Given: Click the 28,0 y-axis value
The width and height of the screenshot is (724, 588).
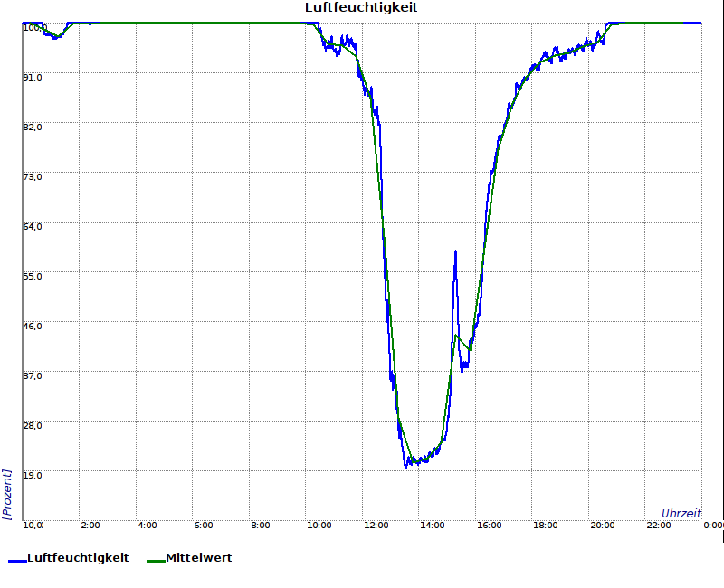Looking at the screenshot, I should point(33,425).
